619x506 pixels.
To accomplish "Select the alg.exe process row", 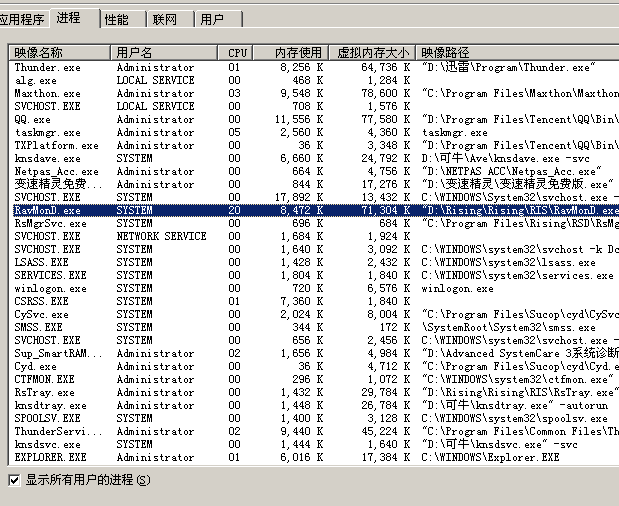I will pyautogui.click(x=314, y=81).
